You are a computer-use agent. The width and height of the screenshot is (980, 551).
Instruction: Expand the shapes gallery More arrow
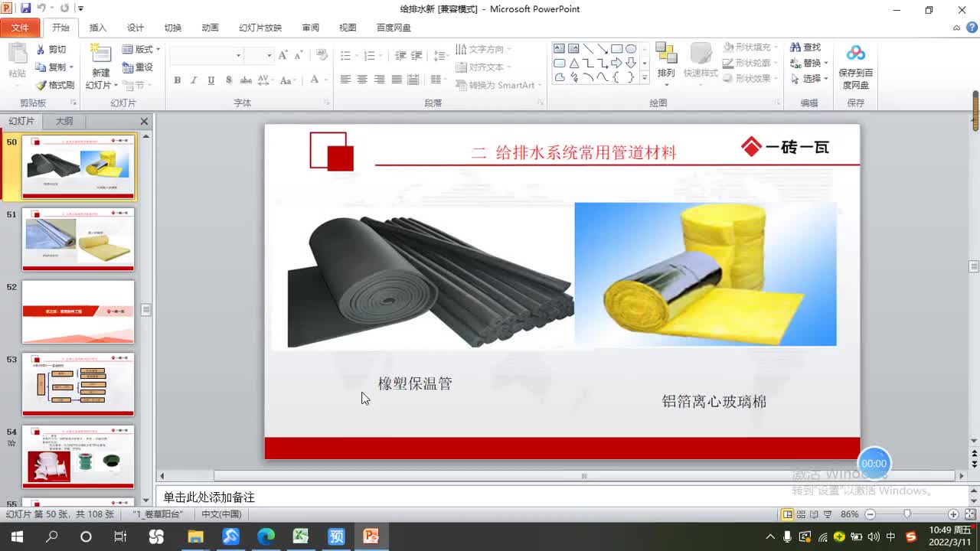(x=644, y=77)
